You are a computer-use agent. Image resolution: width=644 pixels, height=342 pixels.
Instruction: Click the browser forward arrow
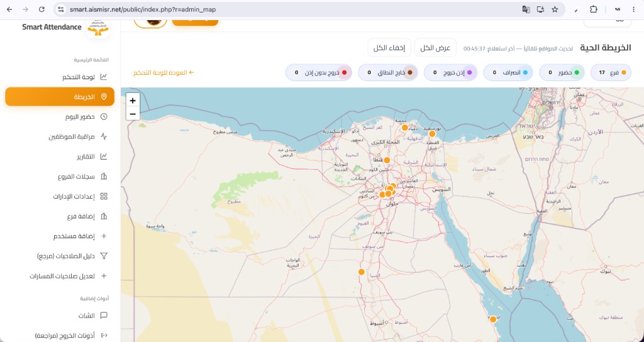click(25, 9)
